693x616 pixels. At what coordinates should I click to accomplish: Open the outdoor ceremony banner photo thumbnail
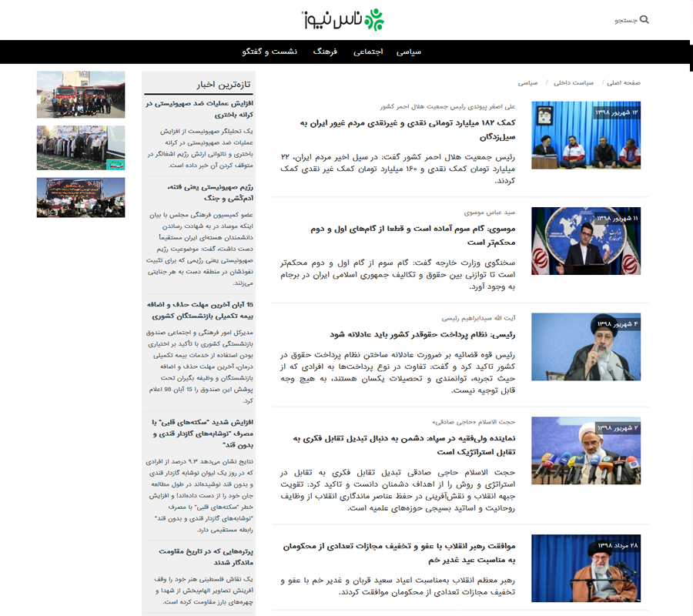coord(81,197)
